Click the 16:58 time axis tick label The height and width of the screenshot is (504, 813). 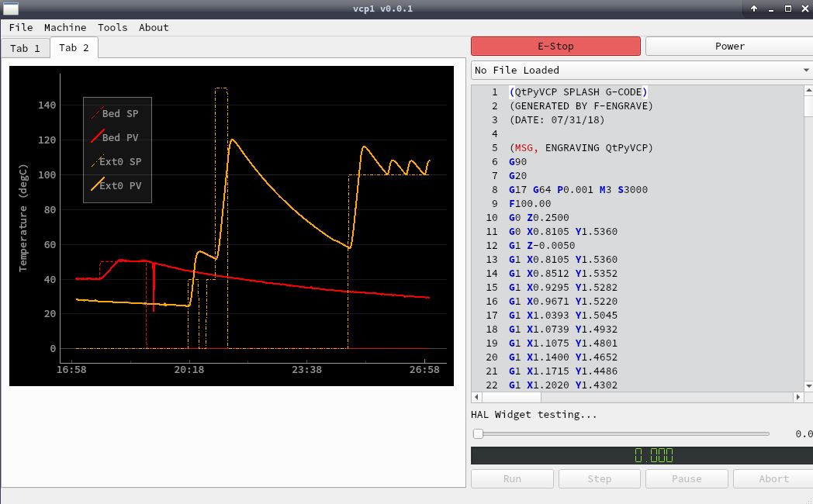(71, 370)
